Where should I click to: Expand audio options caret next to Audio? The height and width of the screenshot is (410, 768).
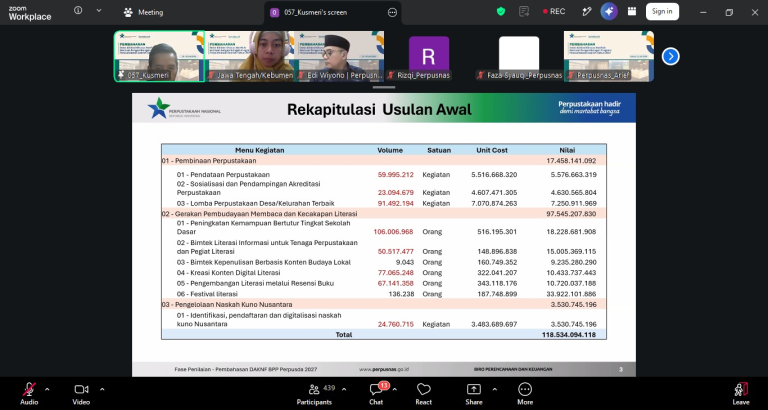click(x=47, y=389)
